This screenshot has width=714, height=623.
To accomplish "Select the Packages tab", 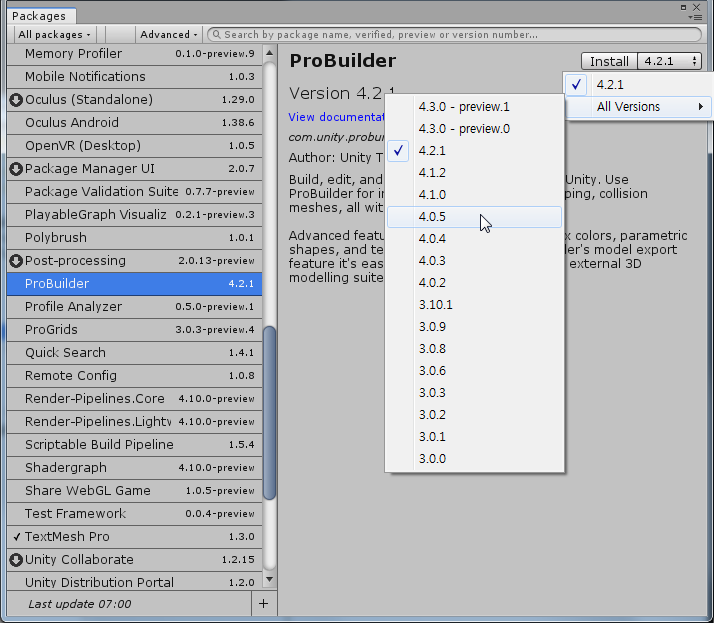I will 41,16.
